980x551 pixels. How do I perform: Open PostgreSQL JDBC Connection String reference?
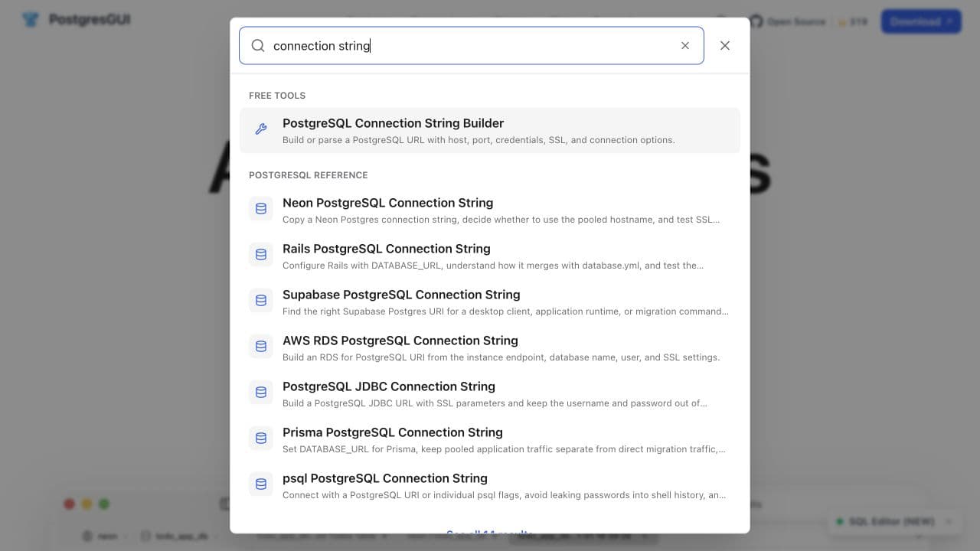point(490,393)
